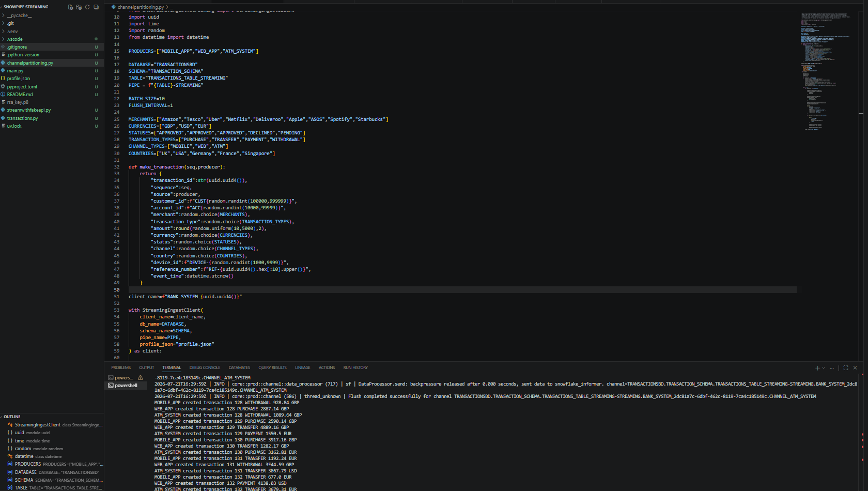Open the terminal launch profile dropdown arrow
Screen dimensions: 868x491
tap(824, 368)
